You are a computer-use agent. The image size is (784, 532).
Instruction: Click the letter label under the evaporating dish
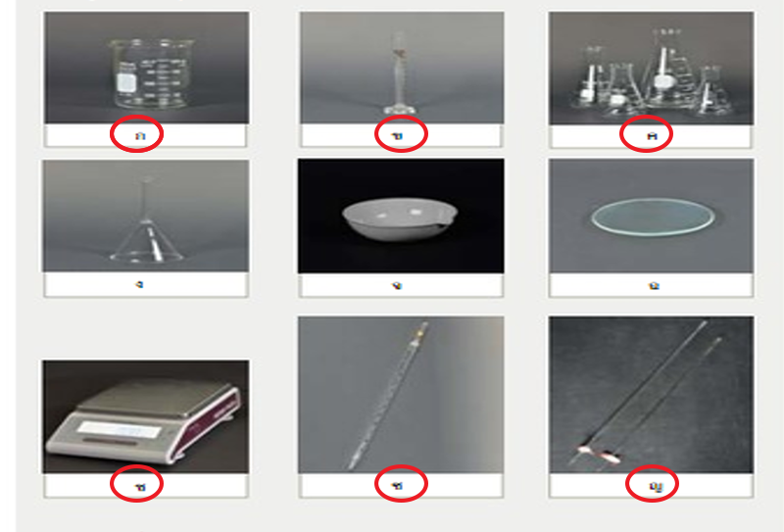coord(398,285)
